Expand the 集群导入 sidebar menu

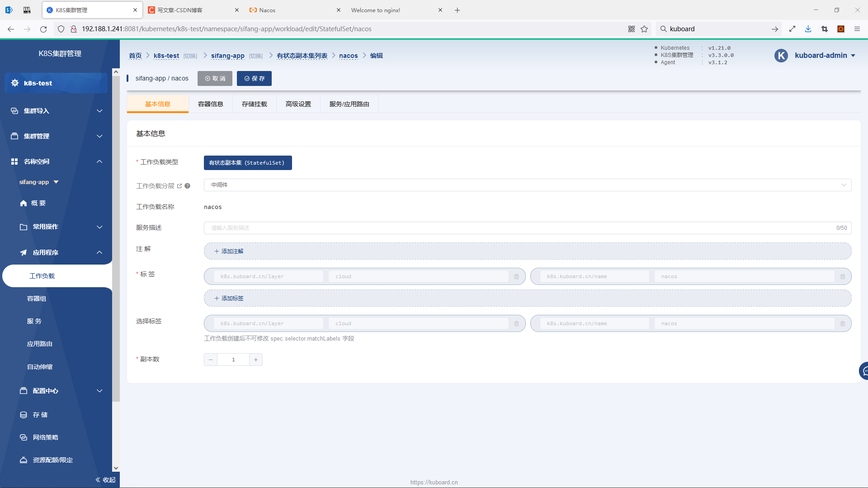(x=56, y=111)
